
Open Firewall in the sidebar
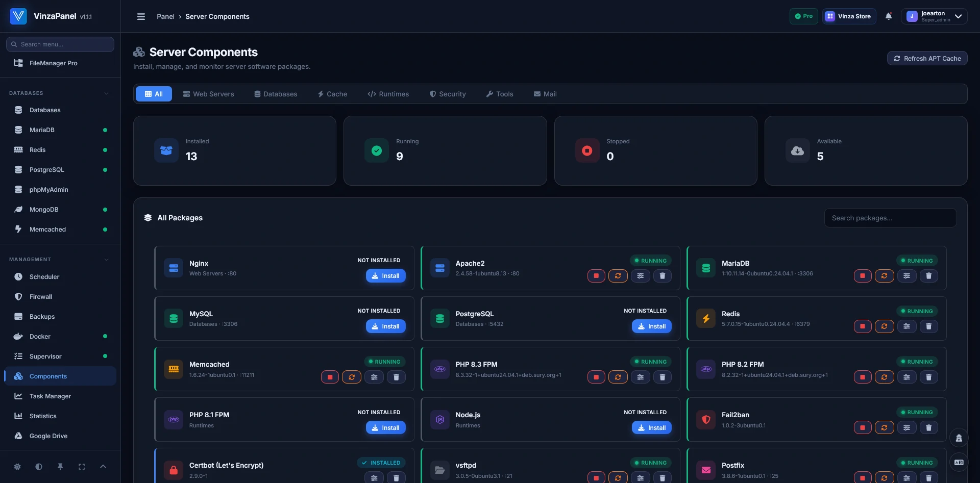[x=60, y=297]
